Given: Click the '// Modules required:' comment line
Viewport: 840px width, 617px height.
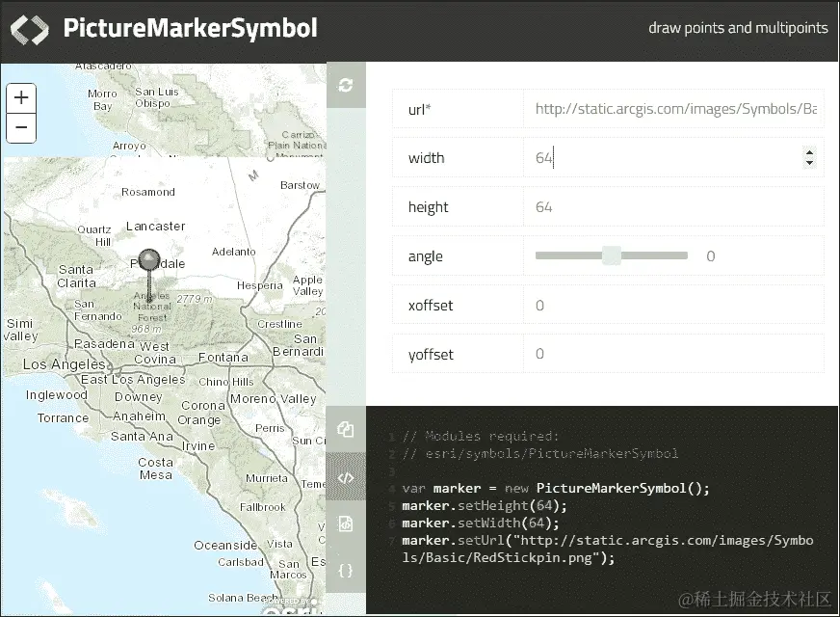Looking at the screenshot, I should tap(481, 437).
